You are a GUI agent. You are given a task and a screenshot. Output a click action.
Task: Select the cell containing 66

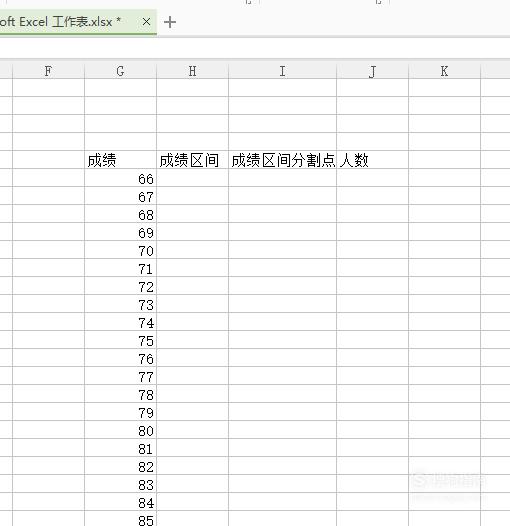pos(120,178)
